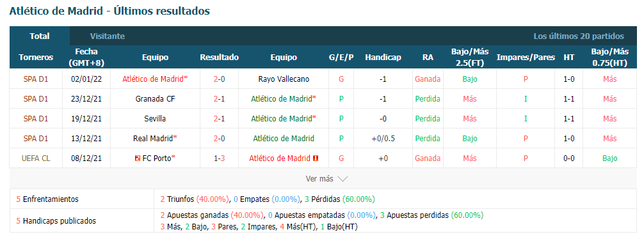Click the red card icon after Atlético de Madrid
Screen dimensions: 644x239
pyautogui.click(x=316, y=158)
